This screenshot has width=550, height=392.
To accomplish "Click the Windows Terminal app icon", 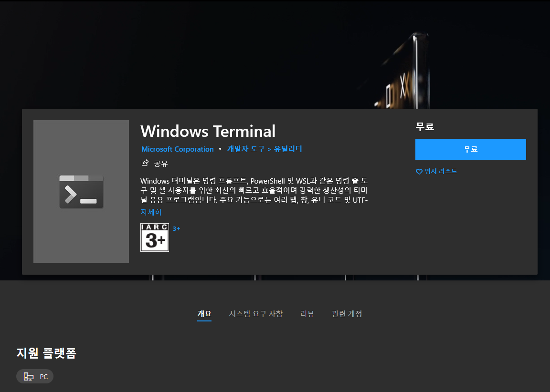I will (81, 192).
